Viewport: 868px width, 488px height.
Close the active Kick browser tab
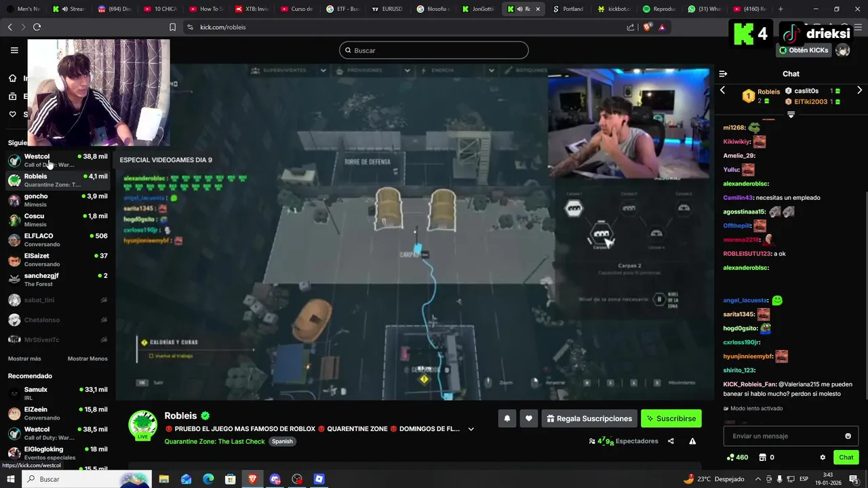pos(538,9)
